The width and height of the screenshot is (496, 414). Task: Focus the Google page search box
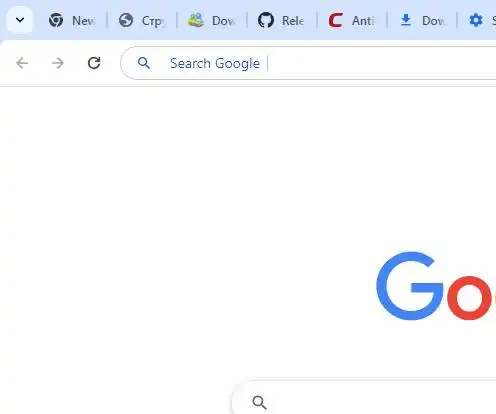click(x=364, y=397)
